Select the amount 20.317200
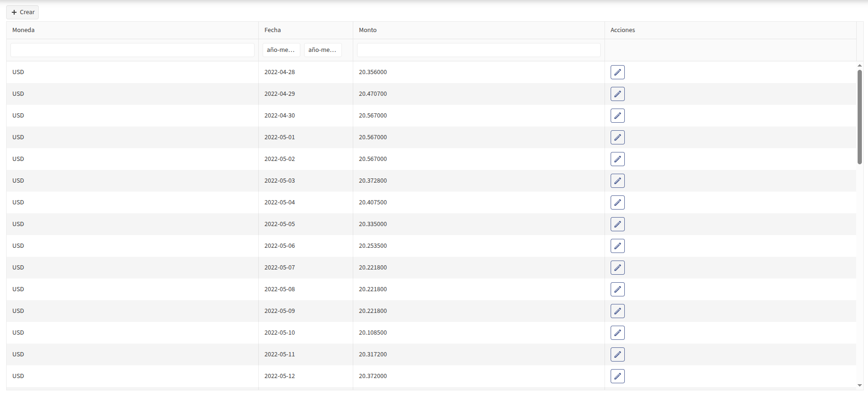The image size is (868, 396). pos(373,354)
